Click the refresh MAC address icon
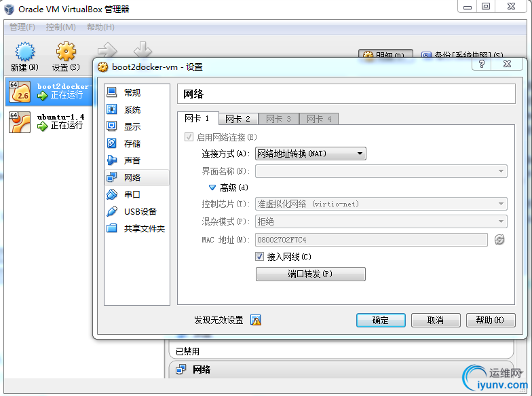532x396 pixels. (x=499, y=239)
